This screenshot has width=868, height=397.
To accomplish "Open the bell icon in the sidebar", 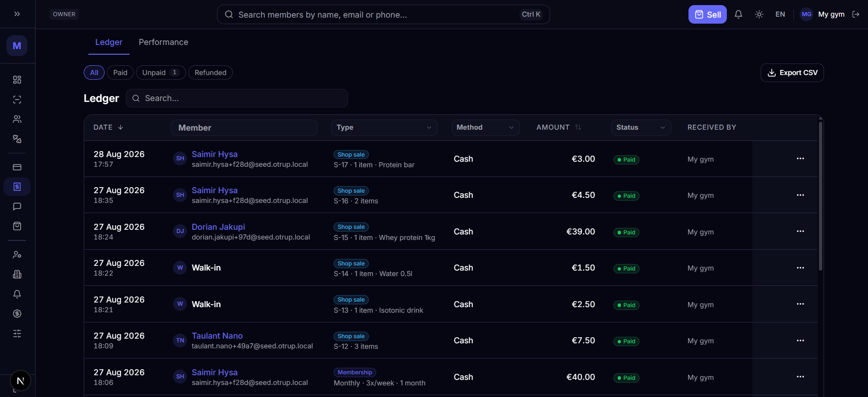I will click(x=17, y=294).
